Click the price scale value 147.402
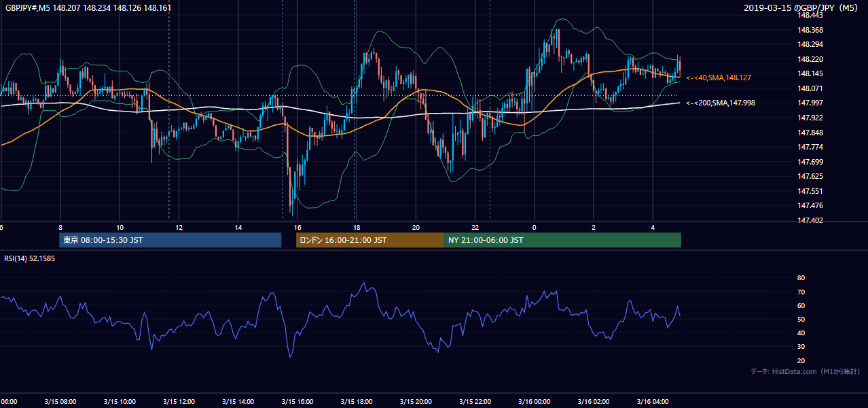The width and height of the screenshot is (868, 408). [x=811, y=220]
